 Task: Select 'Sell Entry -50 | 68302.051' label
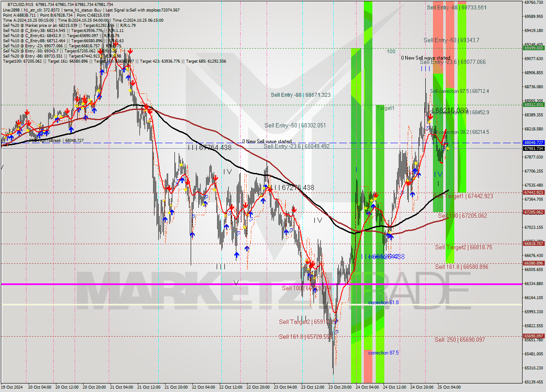coord(295,125)
